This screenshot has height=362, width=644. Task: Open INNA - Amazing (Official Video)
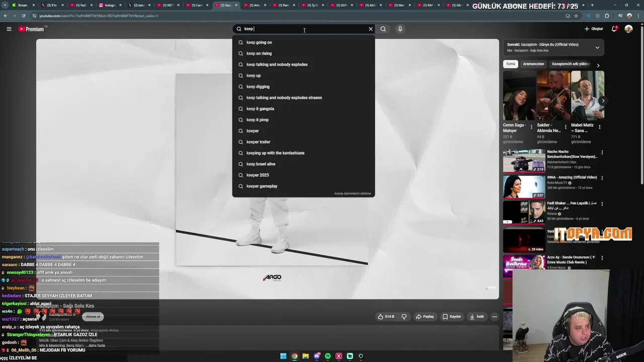572,177
